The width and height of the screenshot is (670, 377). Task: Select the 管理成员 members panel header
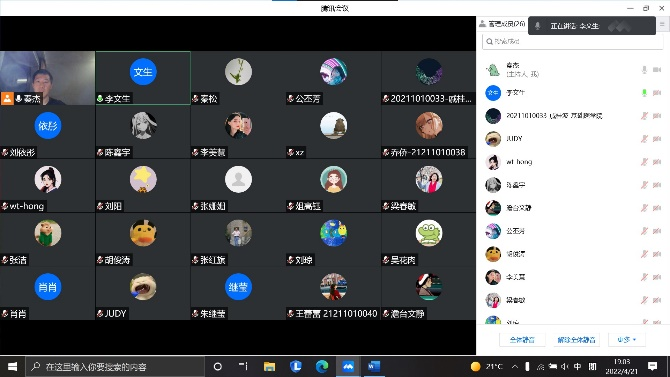502,24
